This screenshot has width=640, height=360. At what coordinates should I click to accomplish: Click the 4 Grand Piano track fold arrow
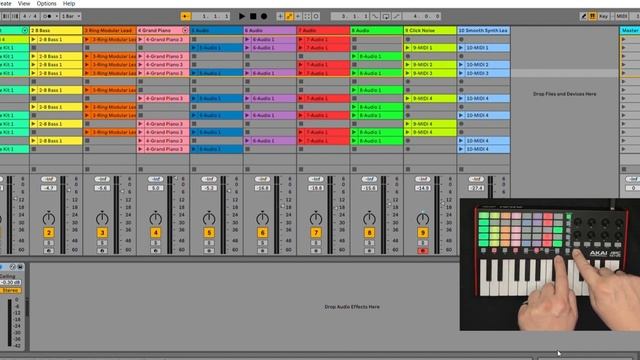(x=185, y=30)
